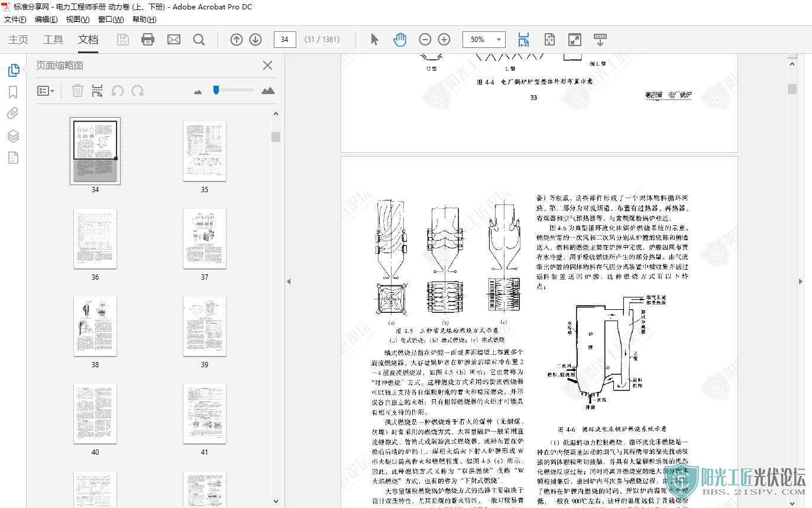
Task: Close the page thumbnails panel
Action: (267, 66)
